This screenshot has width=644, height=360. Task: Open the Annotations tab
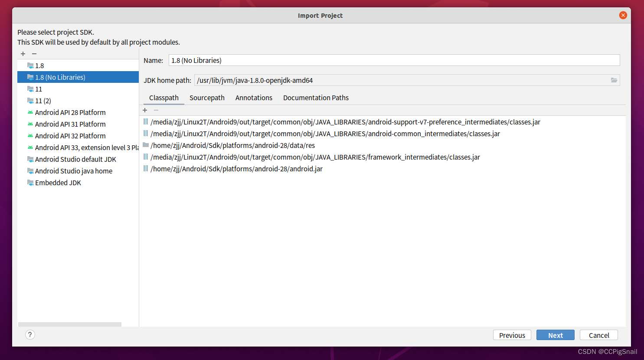click(254, 98)
